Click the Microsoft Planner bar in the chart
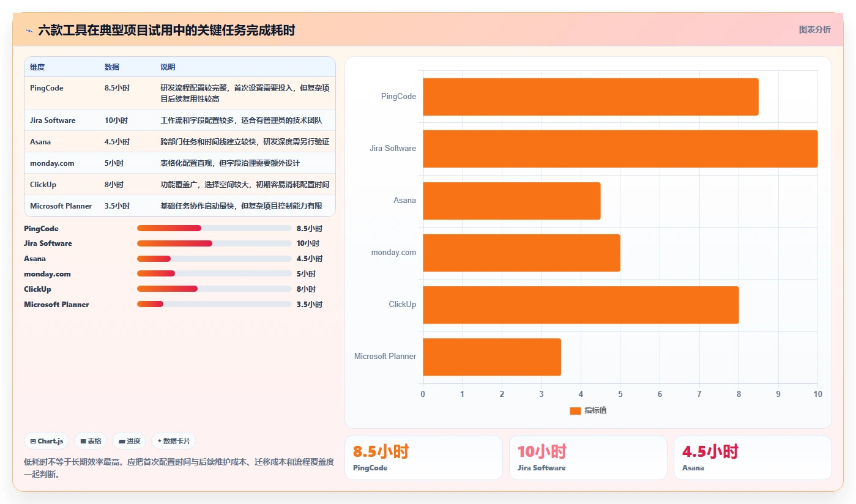Screen dimensions: 856x504 pos(492,357)
